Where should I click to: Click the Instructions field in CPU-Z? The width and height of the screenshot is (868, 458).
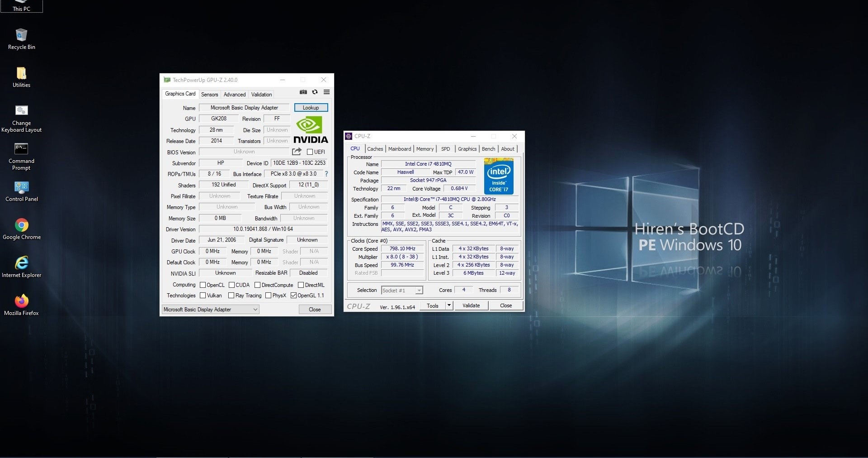pyautogui.click(x=450, y=227)
